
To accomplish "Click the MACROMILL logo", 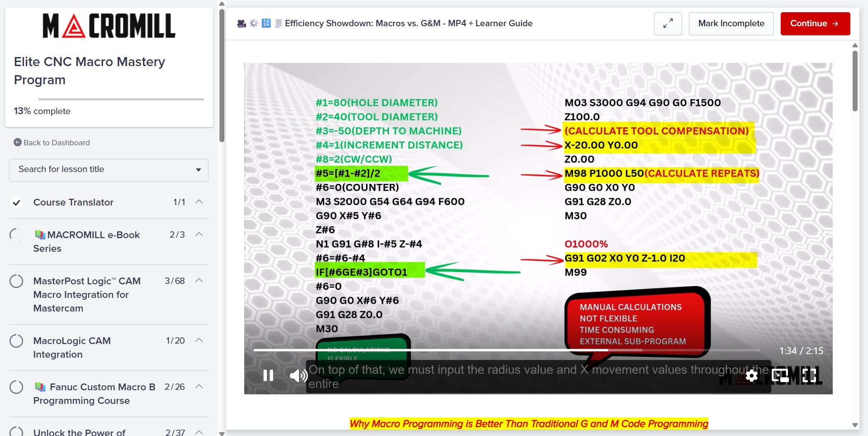I will (x=109, y=25).
